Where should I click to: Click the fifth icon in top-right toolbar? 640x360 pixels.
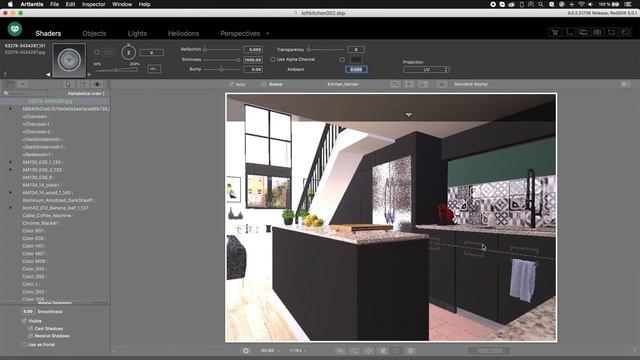coord(611,32)
